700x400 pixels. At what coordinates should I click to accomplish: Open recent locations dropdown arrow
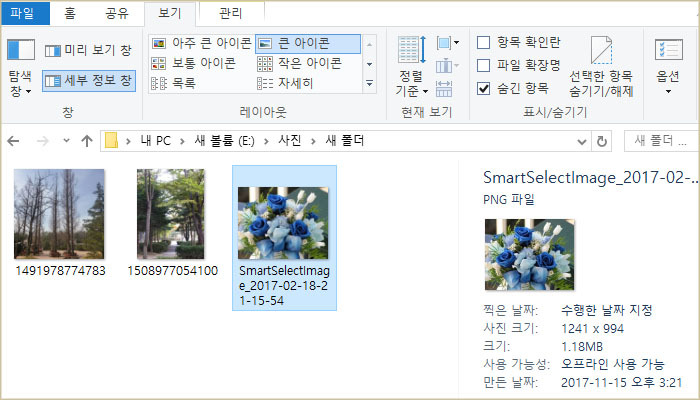pyautogui.click(x=66, y=141)
